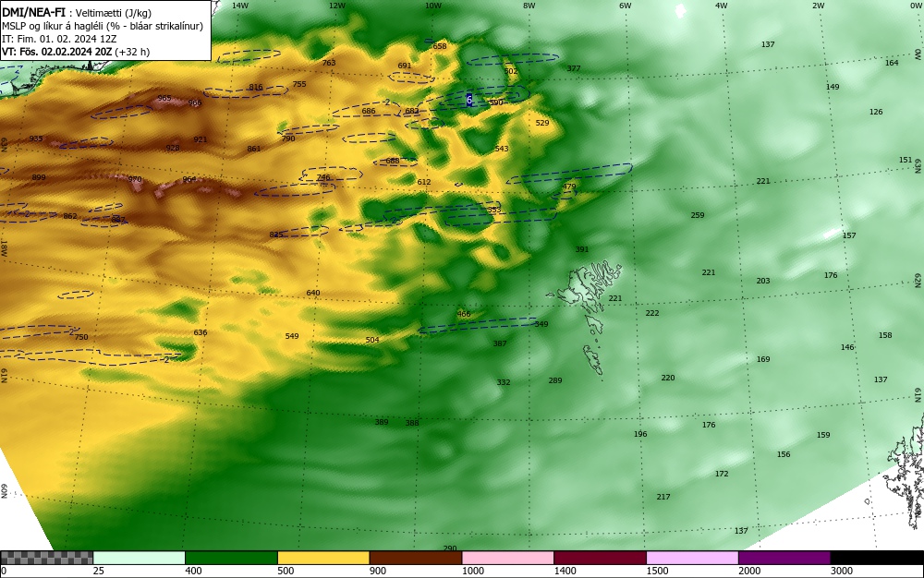Click the map value '466'
Image resolution: width=924 pixels, height=578 pixels.
pyautogui.click(x=464, y=314)
